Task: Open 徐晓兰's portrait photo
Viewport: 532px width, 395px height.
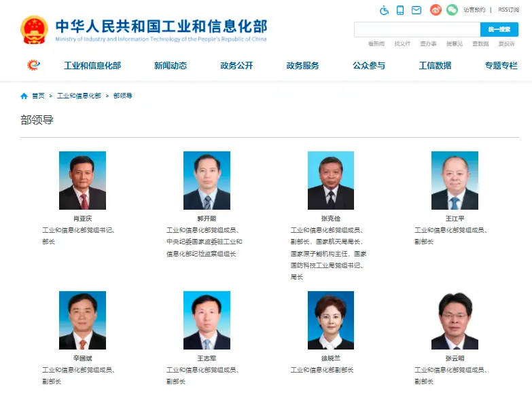Action: coord(331,320)
